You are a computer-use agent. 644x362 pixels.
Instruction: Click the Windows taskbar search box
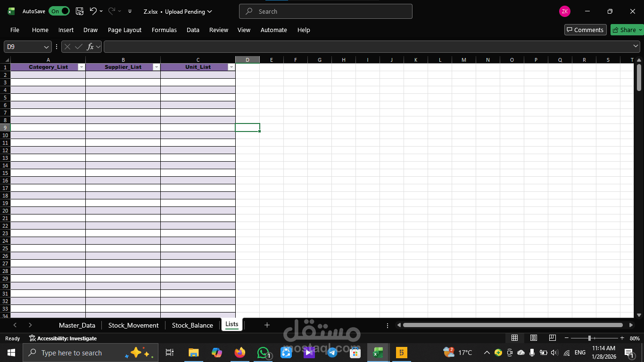click(x=90, y=353)
